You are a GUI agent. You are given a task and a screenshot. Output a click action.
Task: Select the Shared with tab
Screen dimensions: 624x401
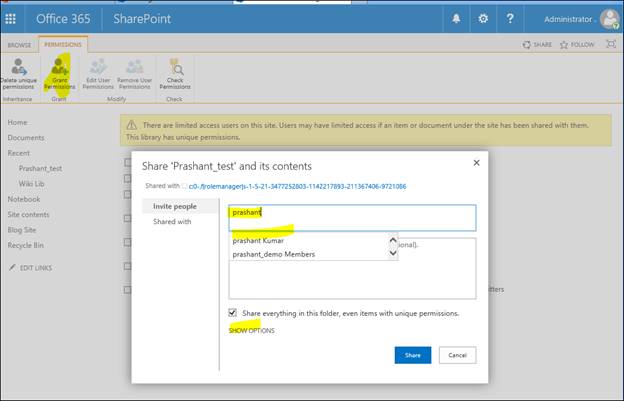pos(172,222)
